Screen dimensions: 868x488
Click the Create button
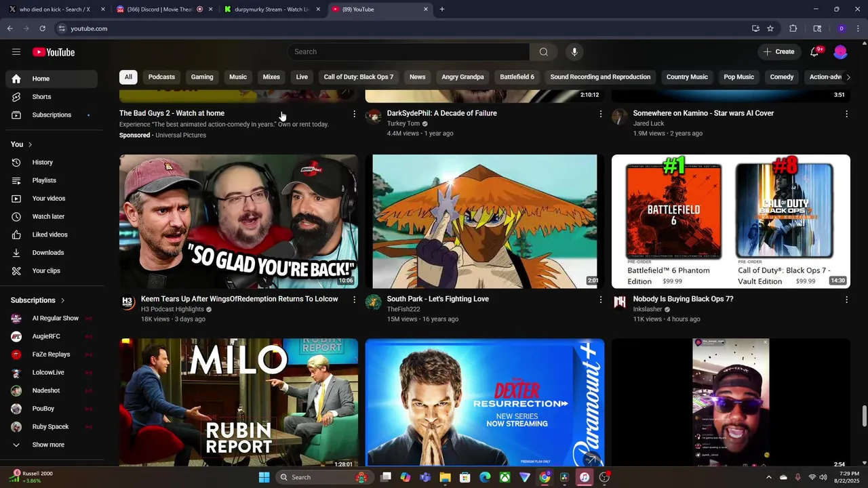pyautogui.click(x=778, y=52)
